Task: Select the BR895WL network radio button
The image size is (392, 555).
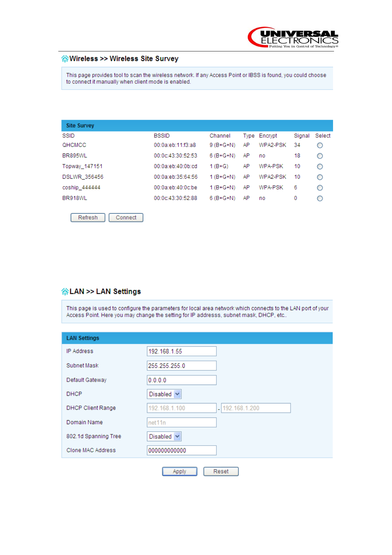Action: 320,156
